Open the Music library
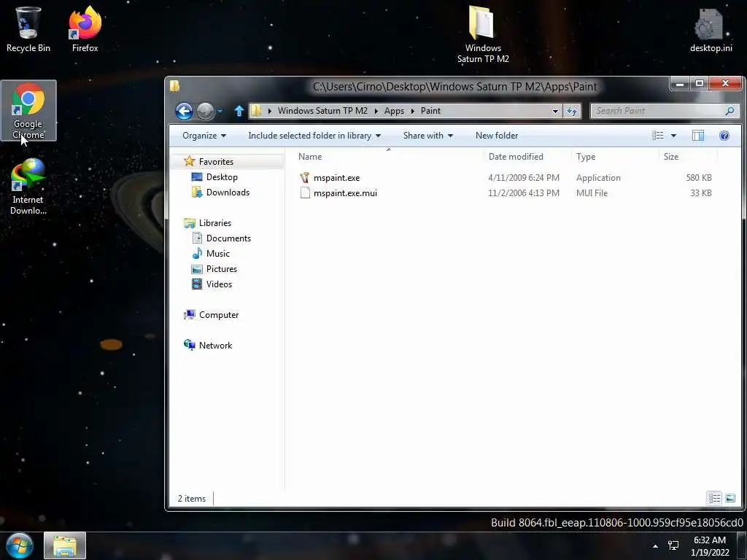This screenshot has height=560, width=747. (217, 253)
